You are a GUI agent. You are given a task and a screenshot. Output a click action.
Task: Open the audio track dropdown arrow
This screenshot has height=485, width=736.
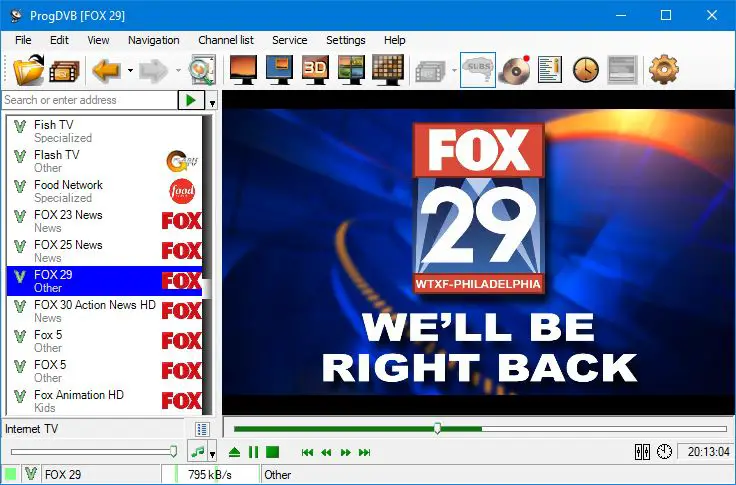point(212,453)
